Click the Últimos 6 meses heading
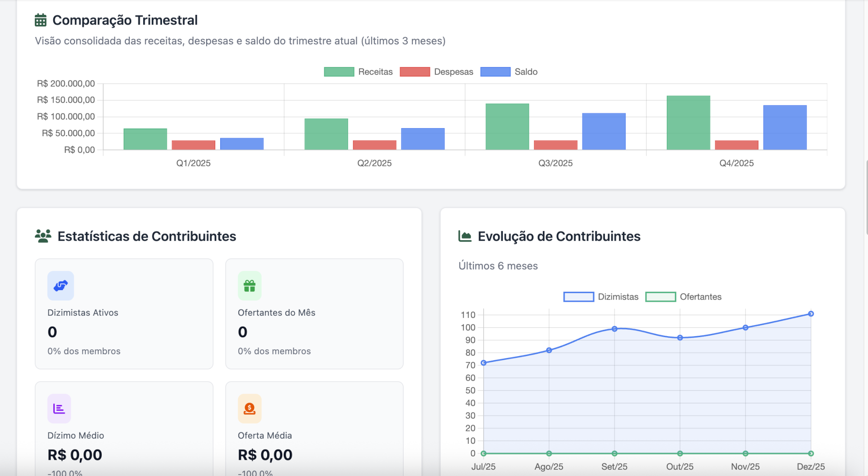This screenshot has width=868, height=476. pyautogui.click(x=497, y=266)
